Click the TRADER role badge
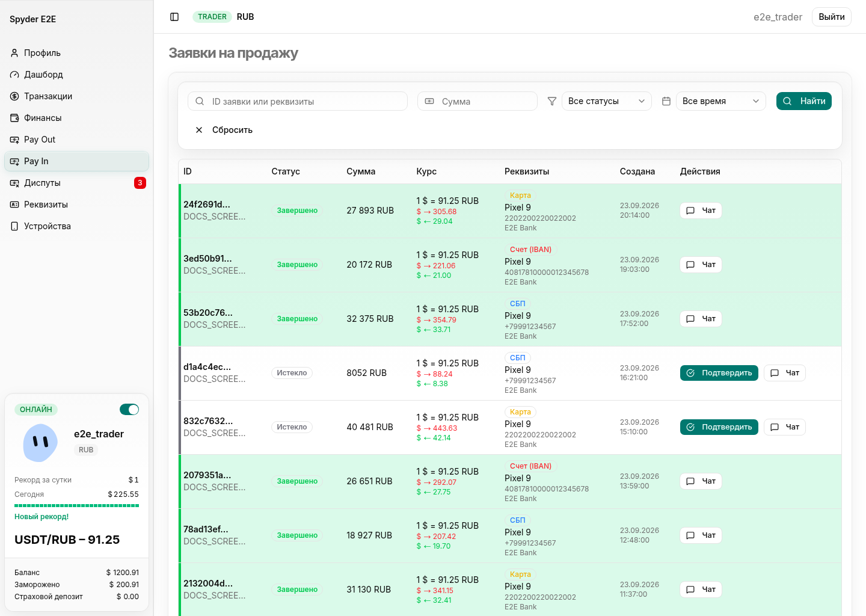The image size is (866, 616). click(212, 17)
